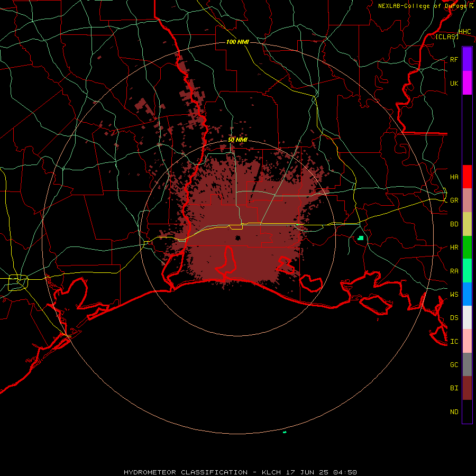Click the RF purple legend swatch
The height and width of the screenshot is (476, 476).
[x=467, y=59]
